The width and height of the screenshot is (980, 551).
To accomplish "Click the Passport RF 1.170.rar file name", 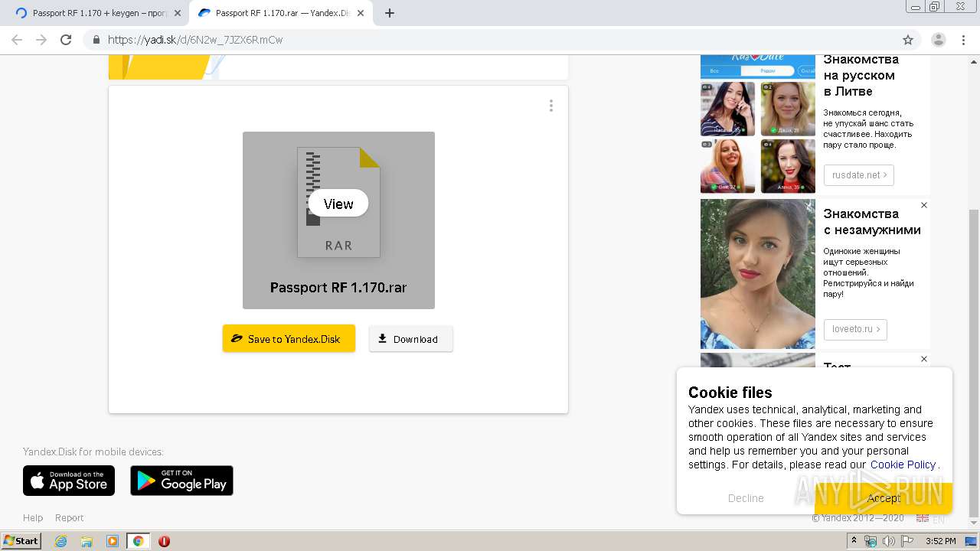I will point(338,288).
